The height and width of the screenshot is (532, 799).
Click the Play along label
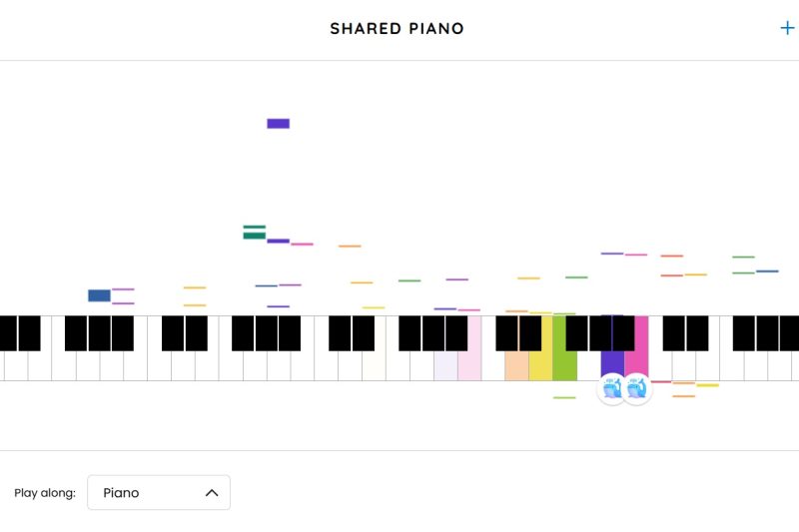45,493
